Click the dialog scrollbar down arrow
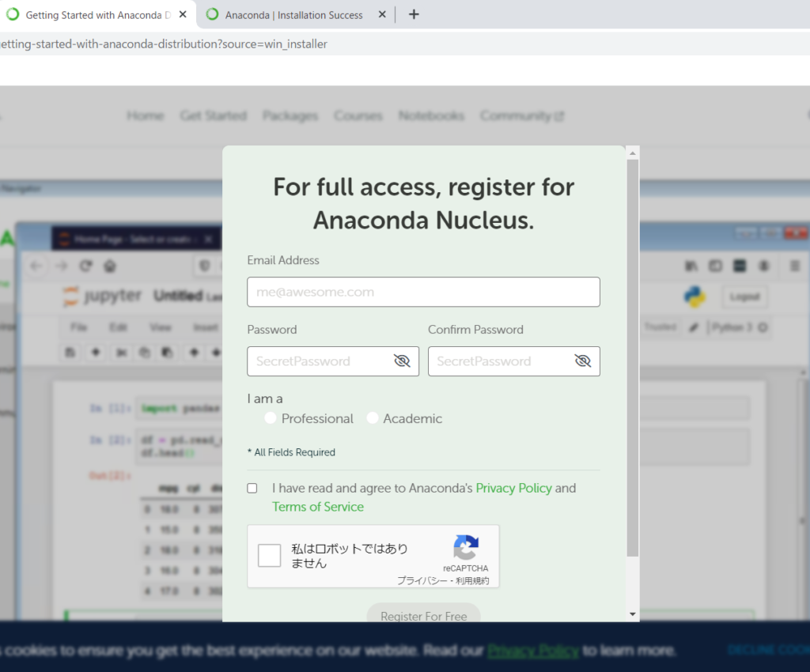Screen dimensions: 810x672 632,614
